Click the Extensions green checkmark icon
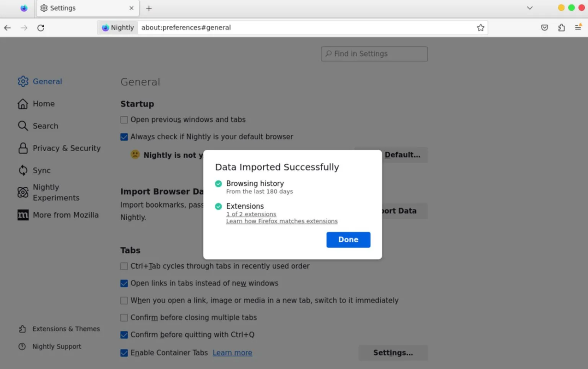Viewport: 588px width, 369px height. pos(218,206)
